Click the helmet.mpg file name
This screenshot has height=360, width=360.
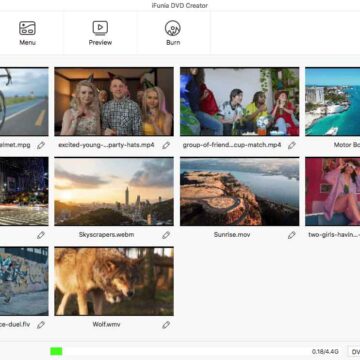[15, 145]
